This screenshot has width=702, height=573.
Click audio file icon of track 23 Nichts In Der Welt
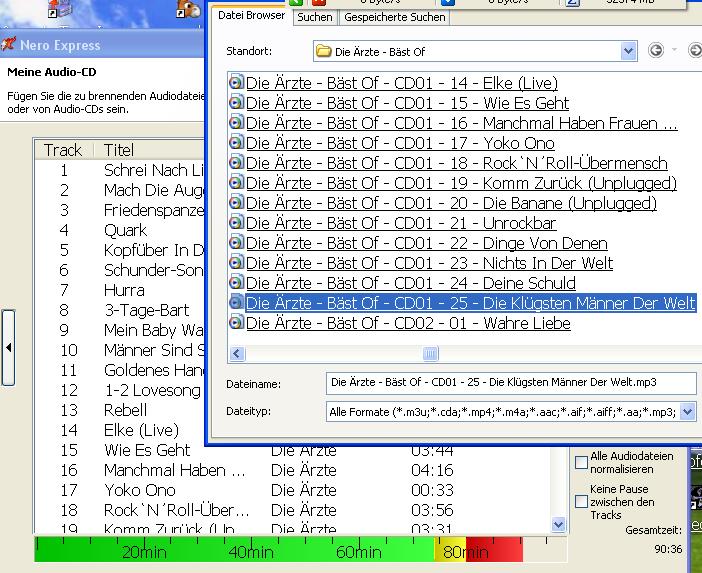tap(236, 262)
